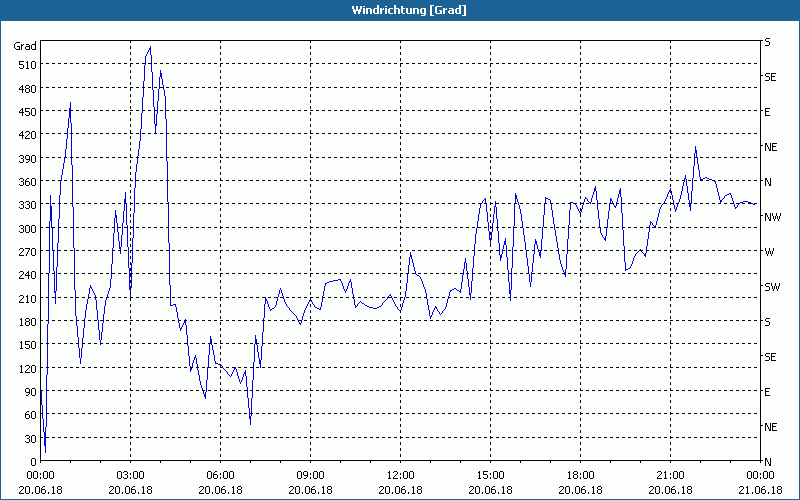Click the NE compass label beside 30 gridline
Image resolution: width=800 pixels, height=500 pixels.
point(770,427)
